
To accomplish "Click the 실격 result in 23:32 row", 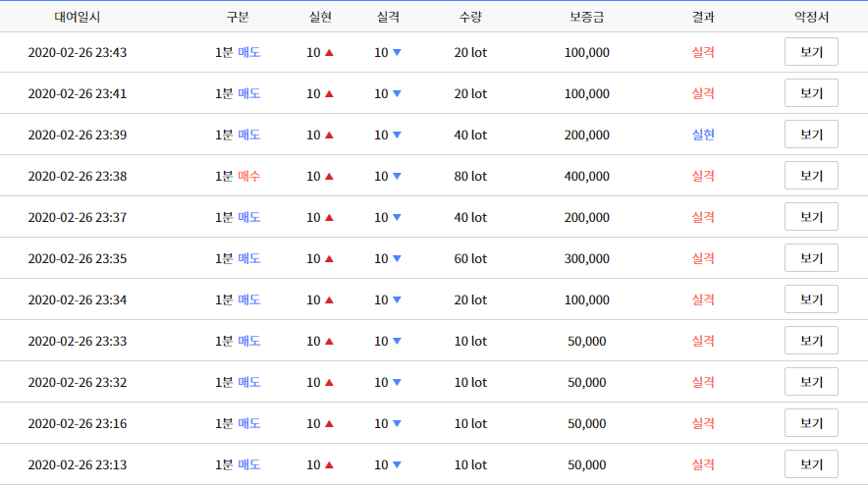I will point(703,382).
